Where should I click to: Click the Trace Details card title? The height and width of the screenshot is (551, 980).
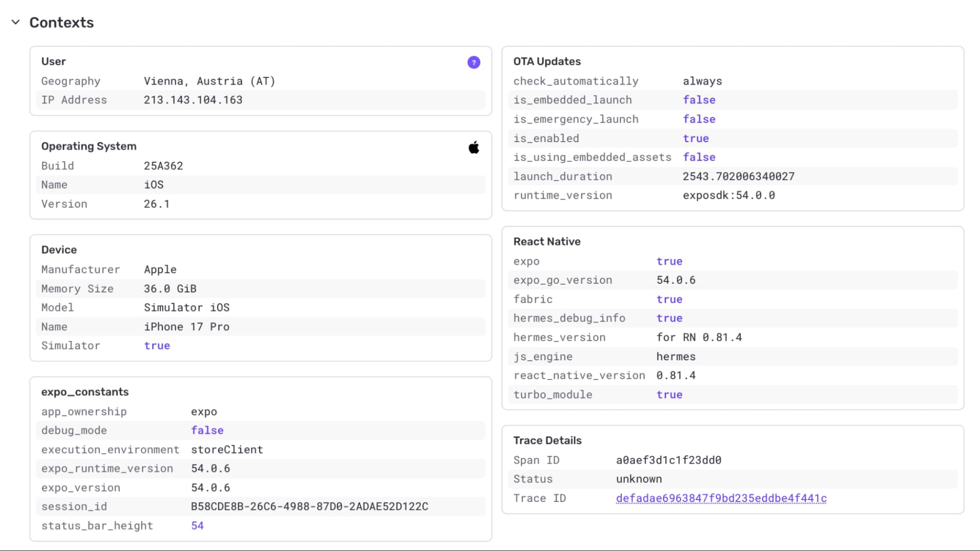click(547, 440)
